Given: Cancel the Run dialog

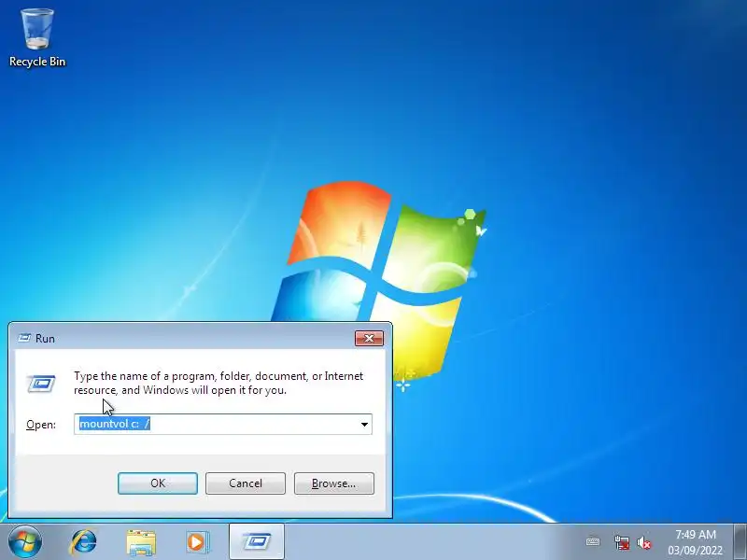Looking at the screenshot, I should (x=246, y=483).
